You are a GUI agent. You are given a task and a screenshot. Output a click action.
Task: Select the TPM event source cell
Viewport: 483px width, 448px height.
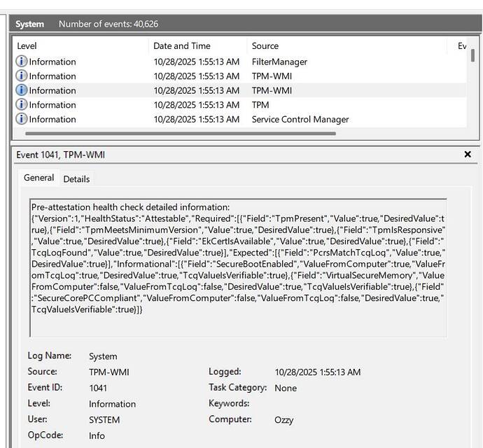pyautogui.click(x=260, y=105)
